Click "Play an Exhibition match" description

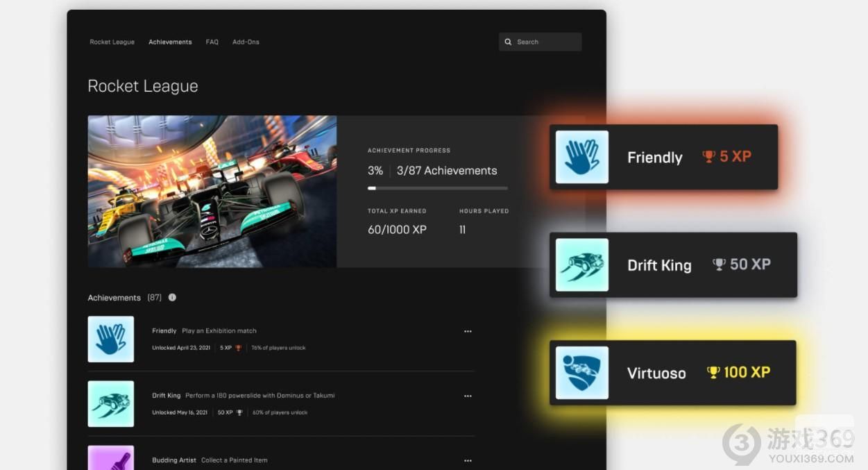pos(219,331)
